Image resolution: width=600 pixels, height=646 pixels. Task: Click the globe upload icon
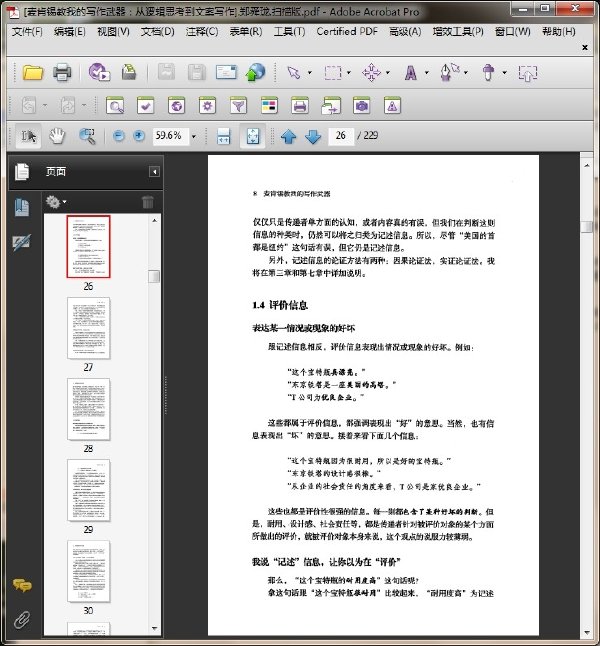click(255, 72)
